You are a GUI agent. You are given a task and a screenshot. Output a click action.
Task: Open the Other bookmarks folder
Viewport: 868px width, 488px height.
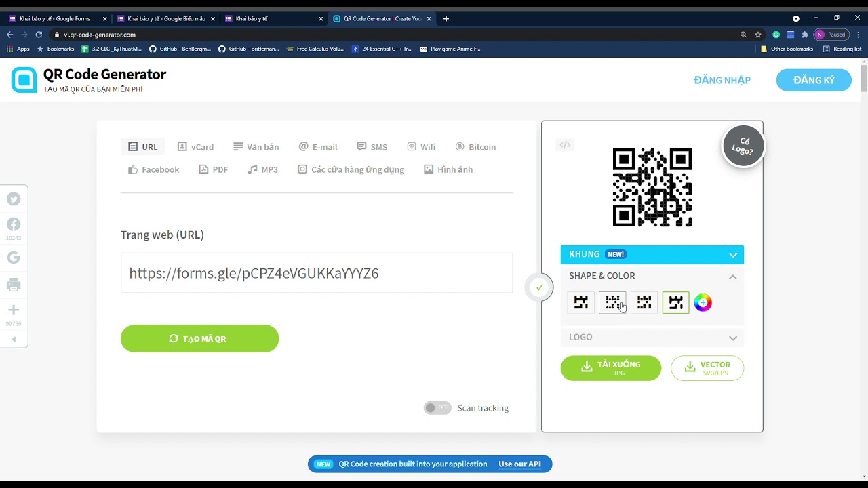(x=787, y=49)
